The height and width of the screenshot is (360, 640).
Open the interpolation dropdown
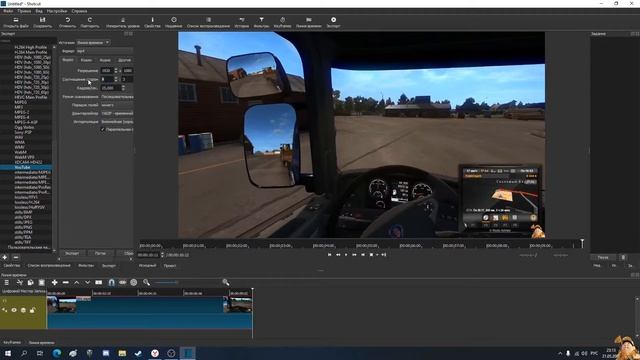tap(117, 122)
